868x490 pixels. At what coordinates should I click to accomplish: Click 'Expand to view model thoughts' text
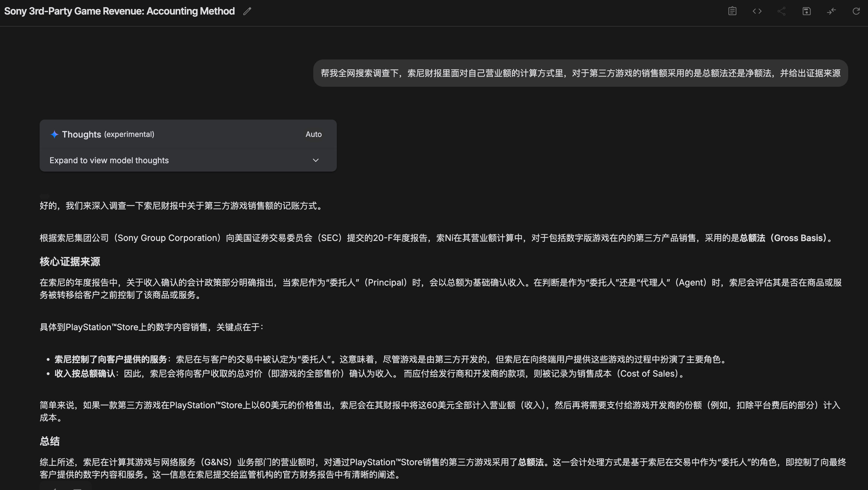(x=109, y=160)
